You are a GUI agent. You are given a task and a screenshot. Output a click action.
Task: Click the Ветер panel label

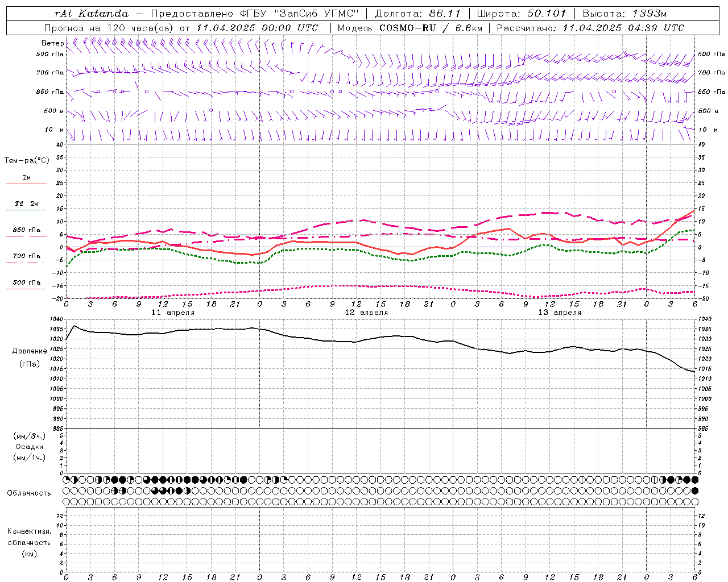(53, 43)
